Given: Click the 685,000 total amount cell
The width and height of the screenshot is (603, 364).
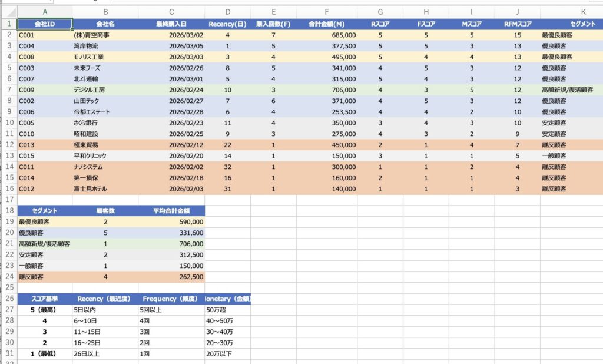Looking at the screenshot, I should click(x=326, y=35).
